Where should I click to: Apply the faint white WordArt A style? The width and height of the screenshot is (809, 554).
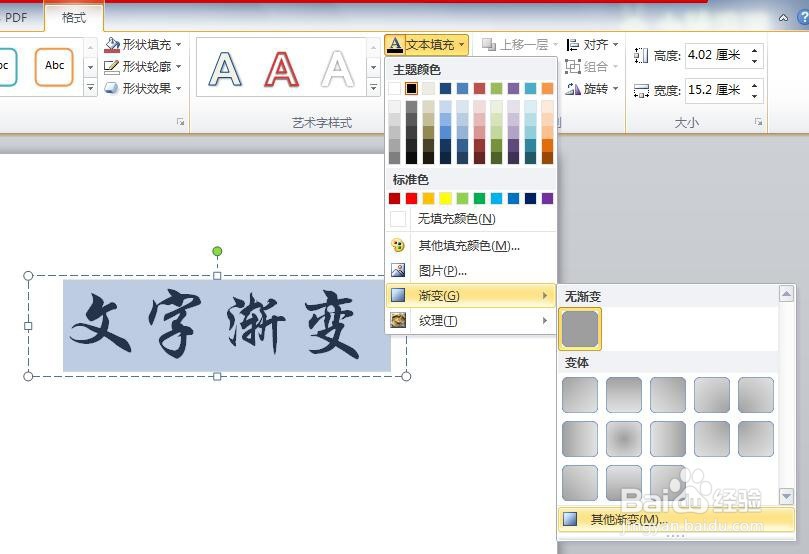337,68
